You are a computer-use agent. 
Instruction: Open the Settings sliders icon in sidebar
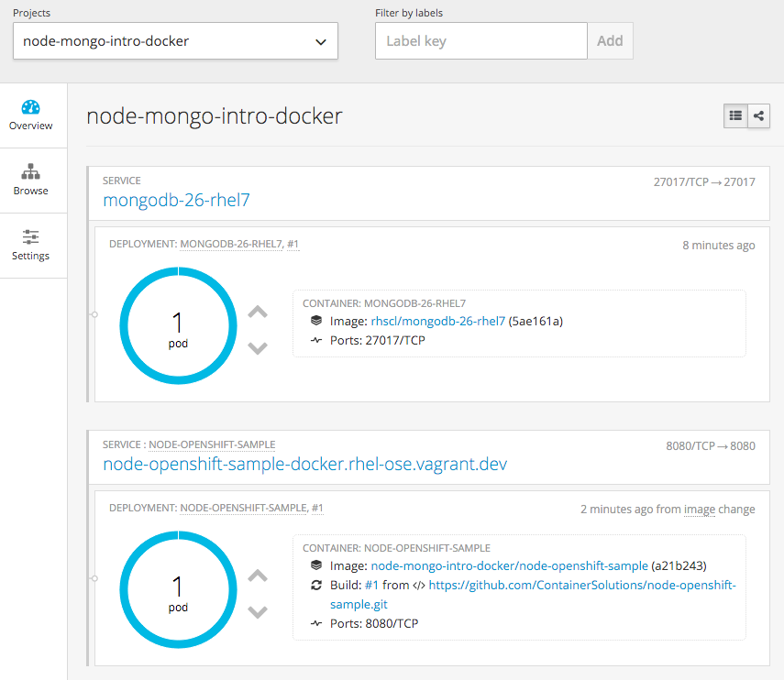31,237
